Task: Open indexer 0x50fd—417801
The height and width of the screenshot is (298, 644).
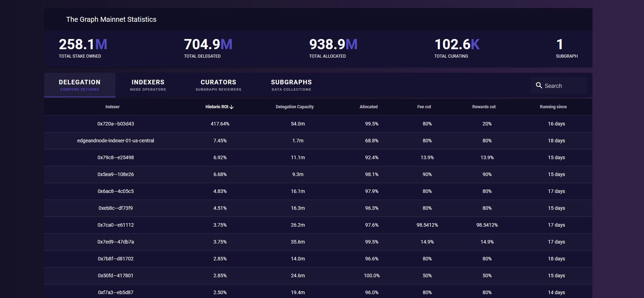Action: tap(116, 276)
